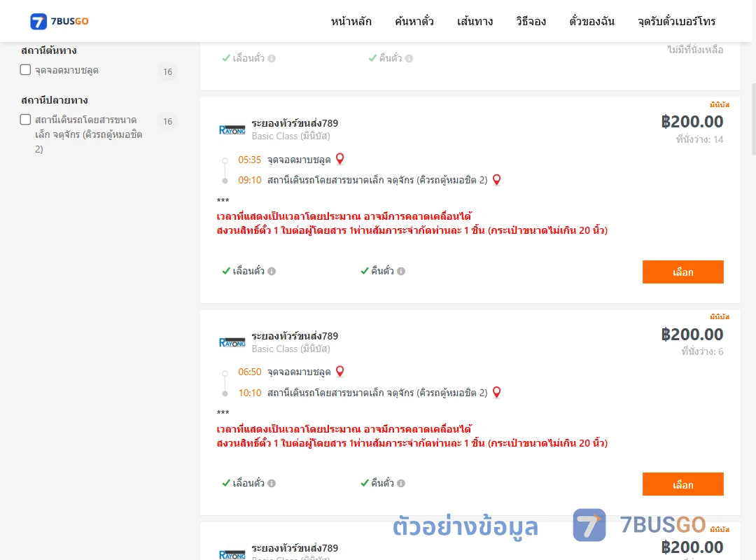Open the วิธีจอง menu item
Viewport: 756px width, 560px height.
point(531,21)
